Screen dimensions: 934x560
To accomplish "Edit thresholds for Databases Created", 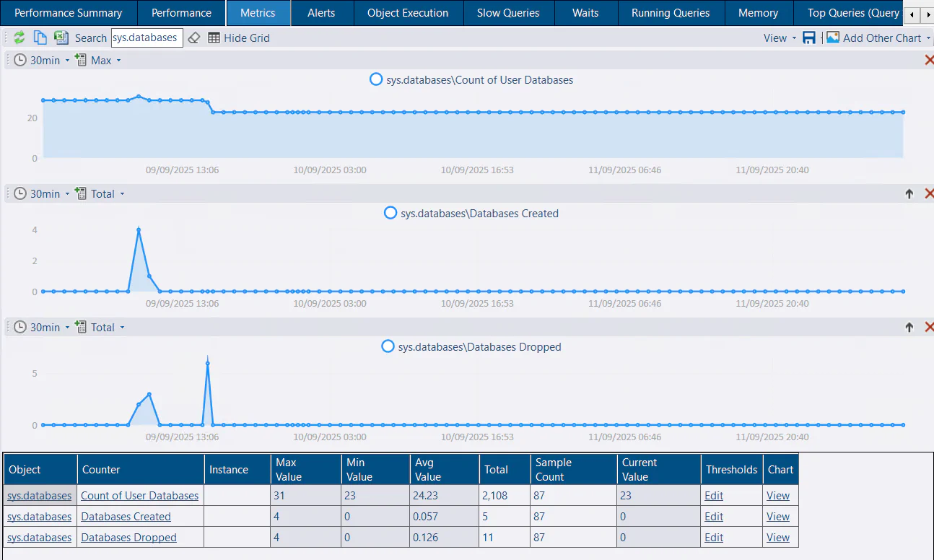I will [x=713, y=516].
